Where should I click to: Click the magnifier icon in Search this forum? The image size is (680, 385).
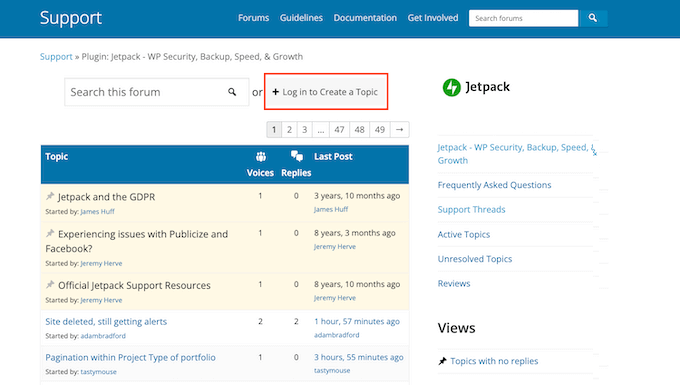(x=232, y=92)
